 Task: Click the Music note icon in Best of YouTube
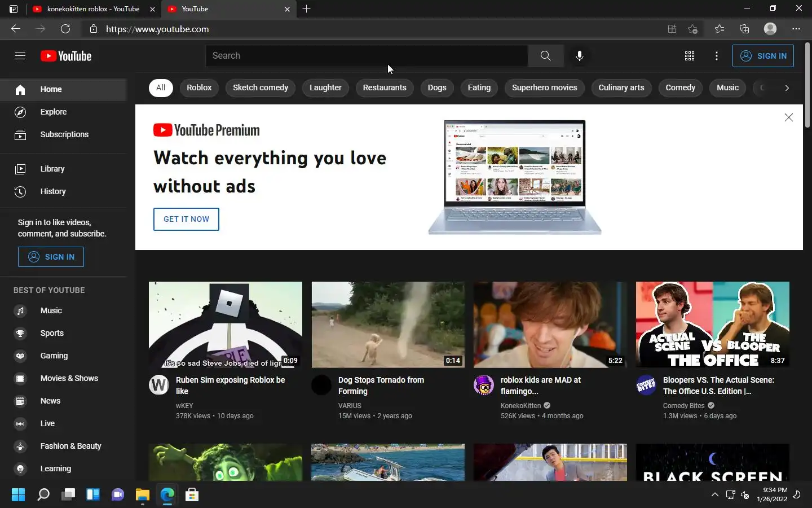pyautogui.click(x=20, y=310)
